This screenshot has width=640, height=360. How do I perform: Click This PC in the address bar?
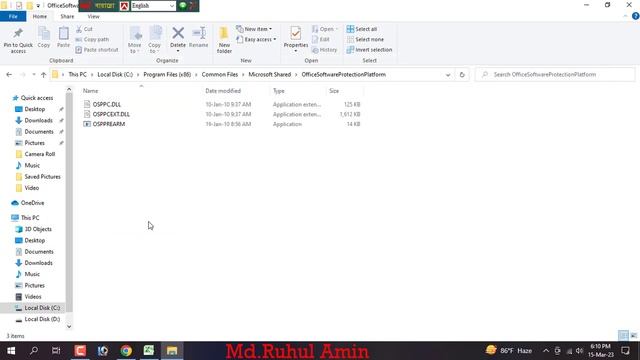point(78,75)
